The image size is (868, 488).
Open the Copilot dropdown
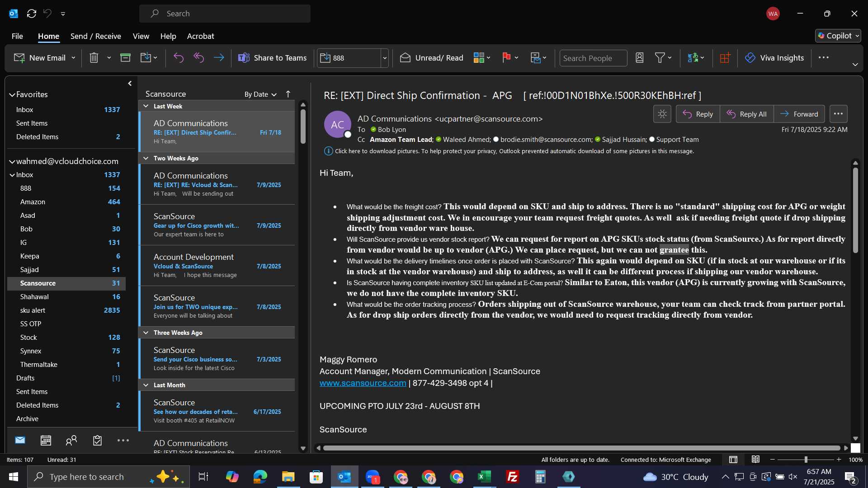pos(838,36)
